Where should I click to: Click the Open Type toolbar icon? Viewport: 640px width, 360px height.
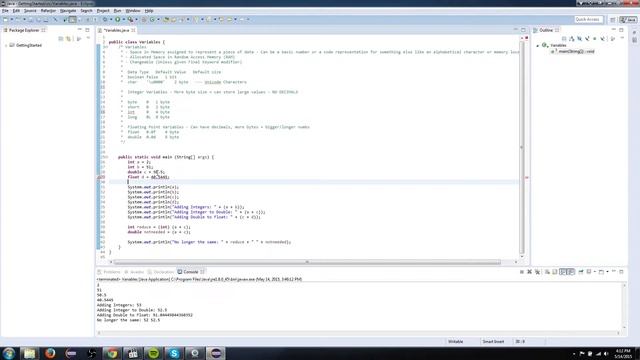click(x=166, y=20)
